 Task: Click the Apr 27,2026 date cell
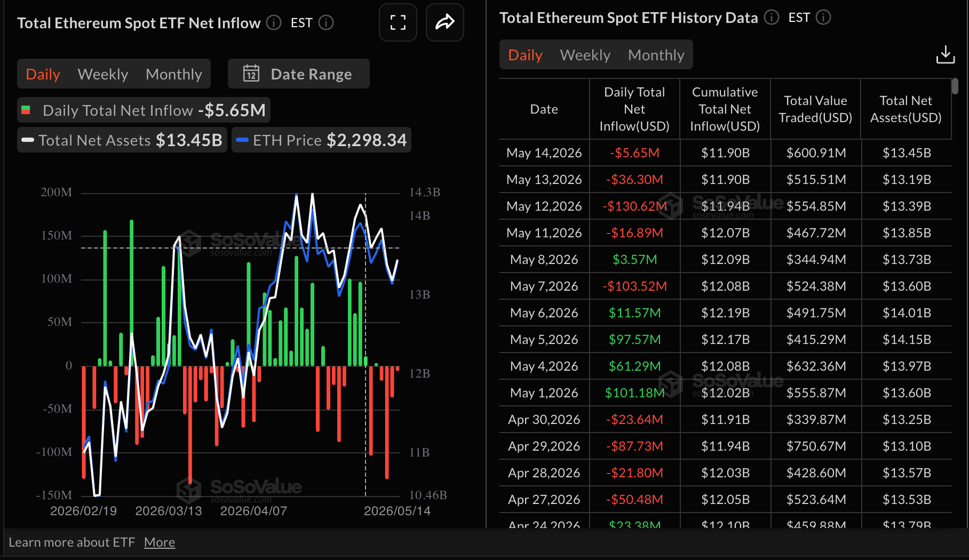point(544,500)
